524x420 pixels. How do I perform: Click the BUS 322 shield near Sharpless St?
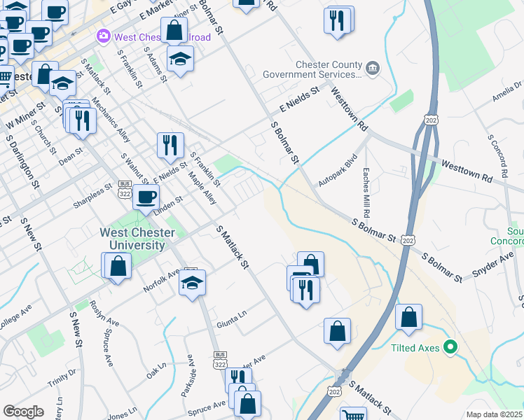click(x=125, y=190)
